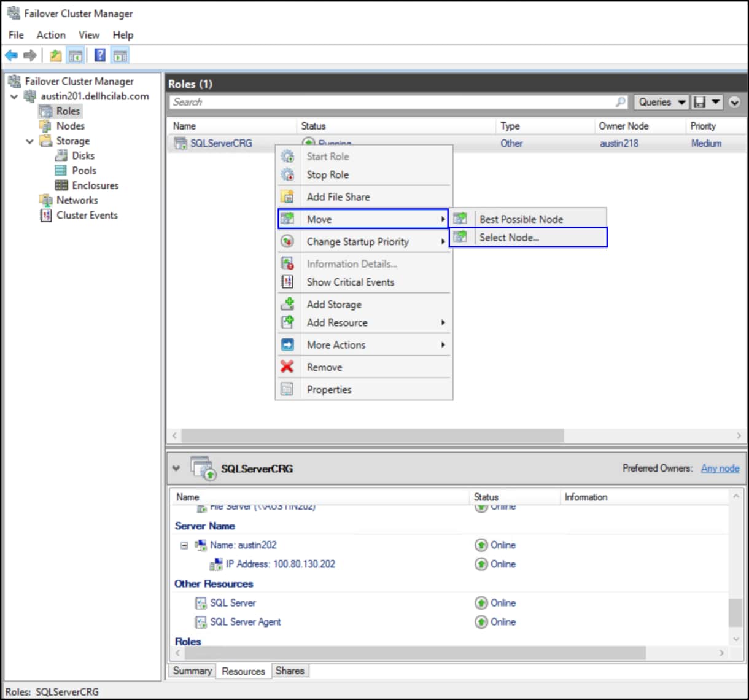
Task: Select the Roles tree node
Action: (68, 111)
